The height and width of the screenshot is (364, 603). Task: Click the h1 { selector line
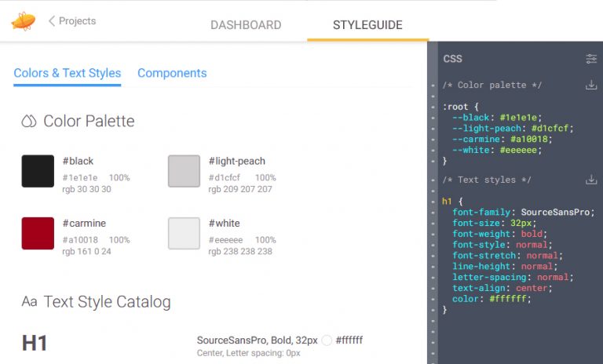[452, 201]
